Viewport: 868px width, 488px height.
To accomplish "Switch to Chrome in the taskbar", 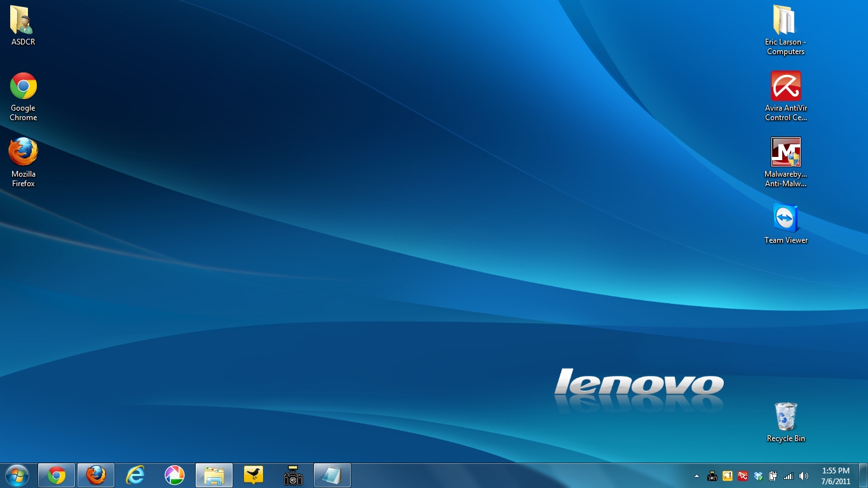I will point(57,475).
